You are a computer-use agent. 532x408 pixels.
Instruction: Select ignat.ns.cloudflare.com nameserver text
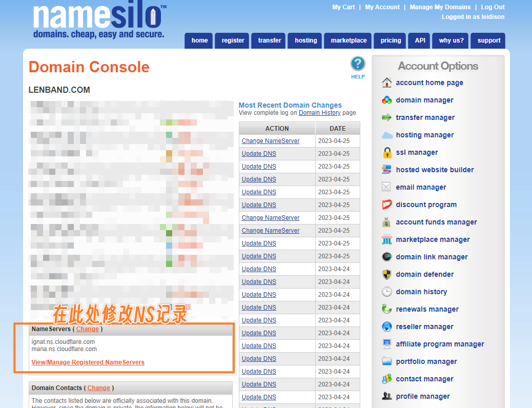click(63, 342)
